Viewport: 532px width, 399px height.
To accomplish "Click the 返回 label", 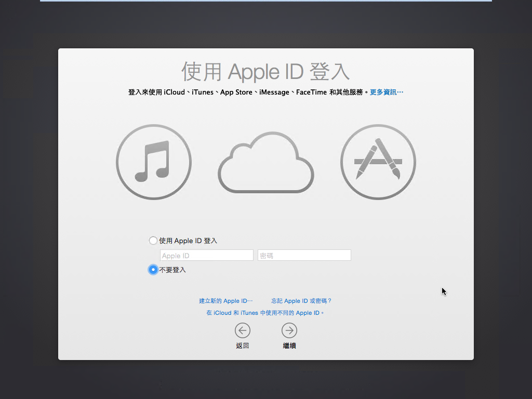I will (243, 345).
